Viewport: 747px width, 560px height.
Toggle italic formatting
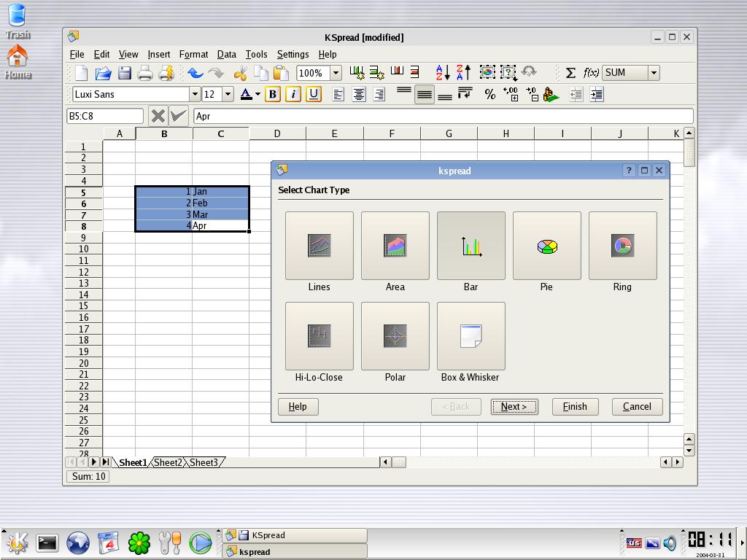(293, 94)
